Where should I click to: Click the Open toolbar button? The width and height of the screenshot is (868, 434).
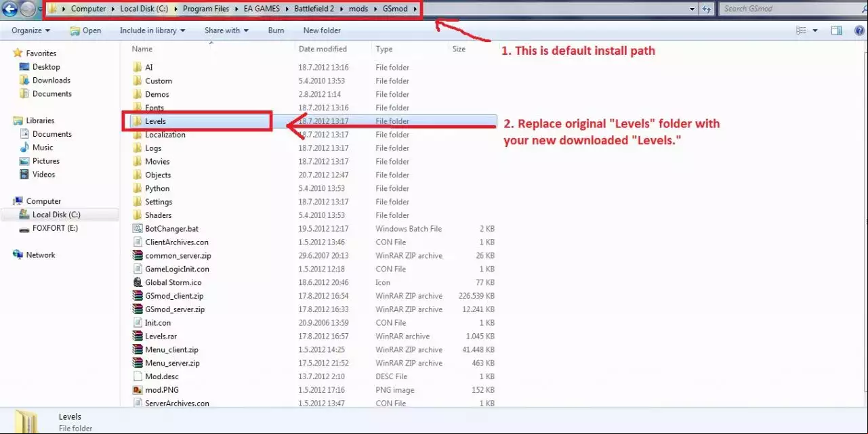tap(85, 30)
